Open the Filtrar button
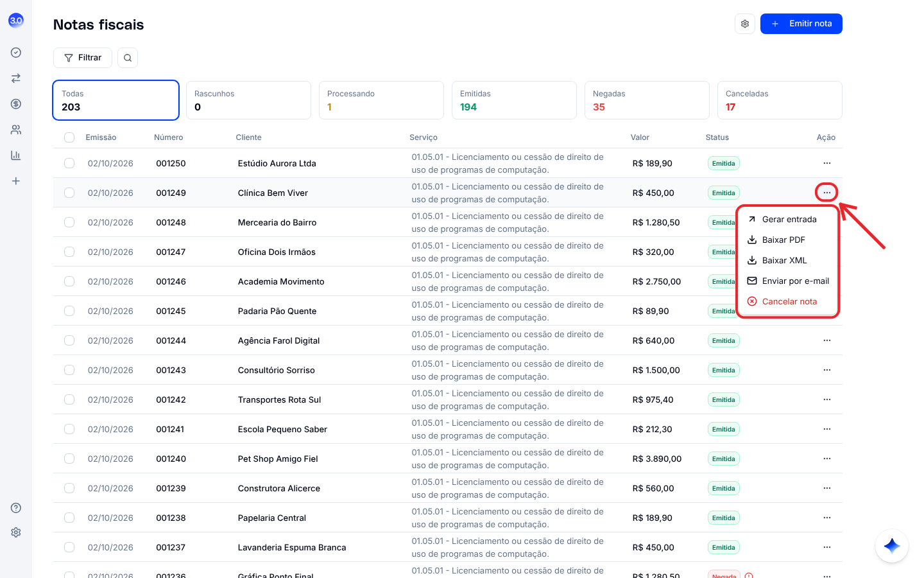 pos(83,58)
